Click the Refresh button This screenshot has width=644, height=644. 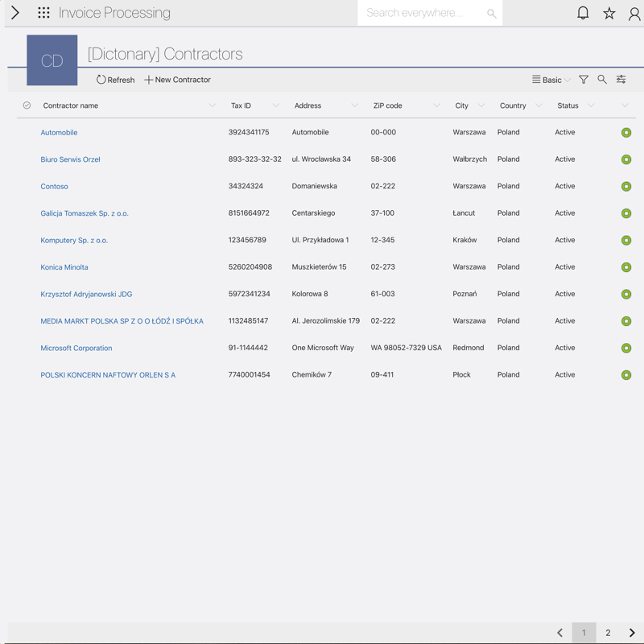[115, 80]
